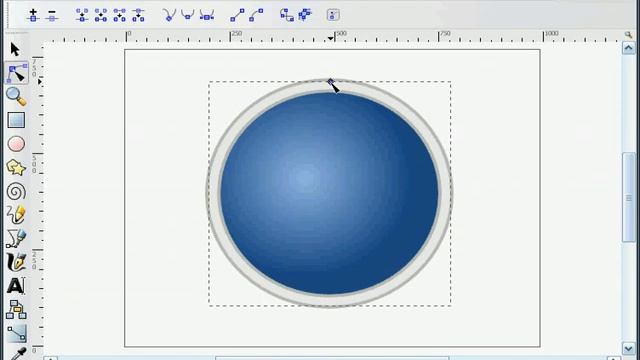Select the Zoom magnifier tool
This screenshot has height=360, width=640.
click(x=16, y=97)
